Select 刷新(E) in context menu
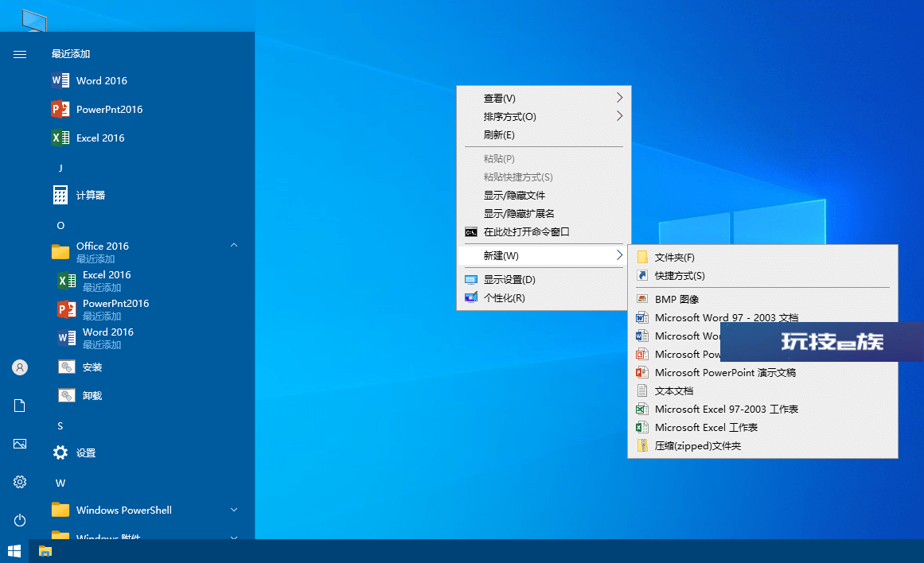924x563 pixels. tap(544, 135)
